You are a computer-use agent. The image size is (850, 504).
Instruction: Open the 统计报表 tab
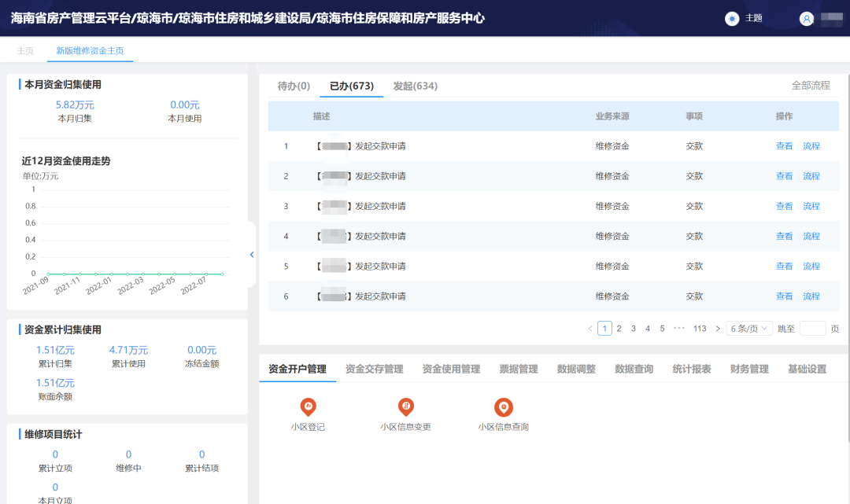coord(692,369)
